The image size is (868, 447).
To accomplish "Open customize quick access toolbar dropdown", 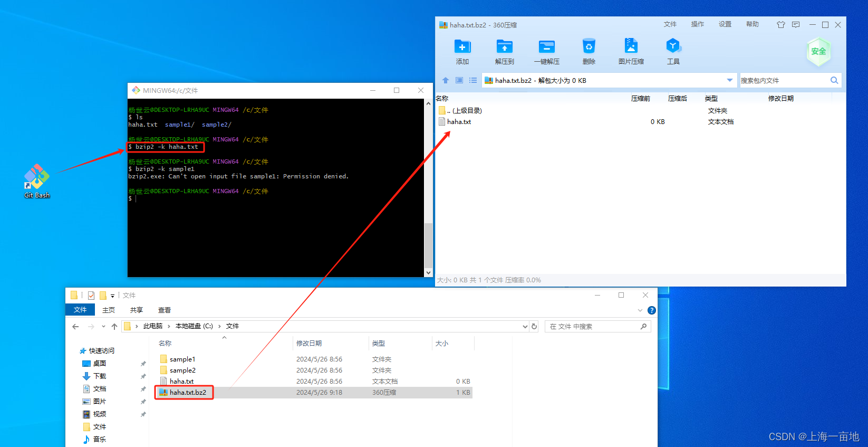I will [112, 296].
